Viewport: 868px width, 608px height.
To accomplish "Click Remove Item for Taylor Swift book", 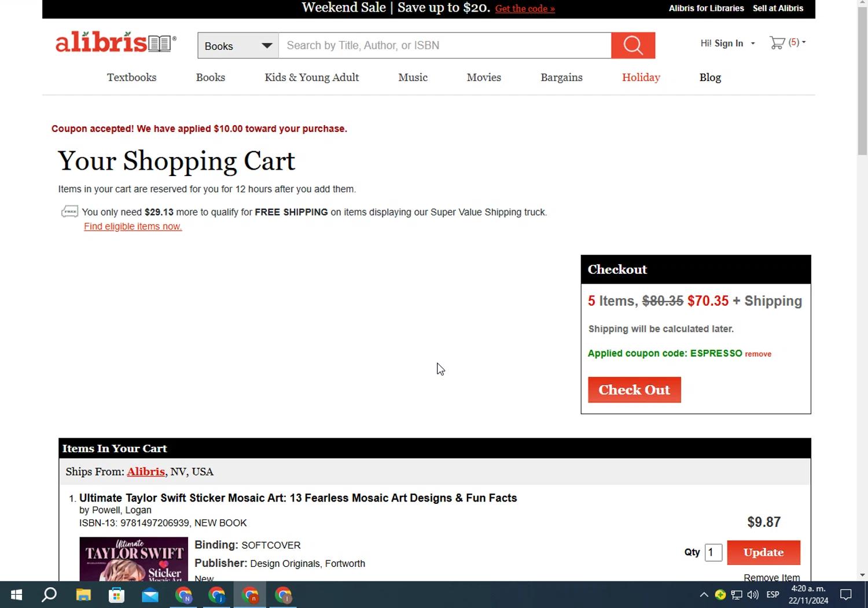I will click(771, 577).
